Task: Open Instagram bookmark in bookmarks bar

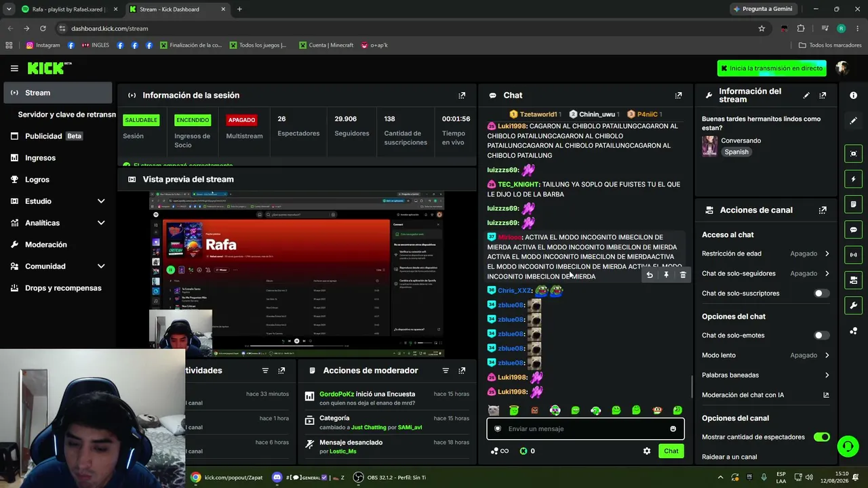Action: 43,45
